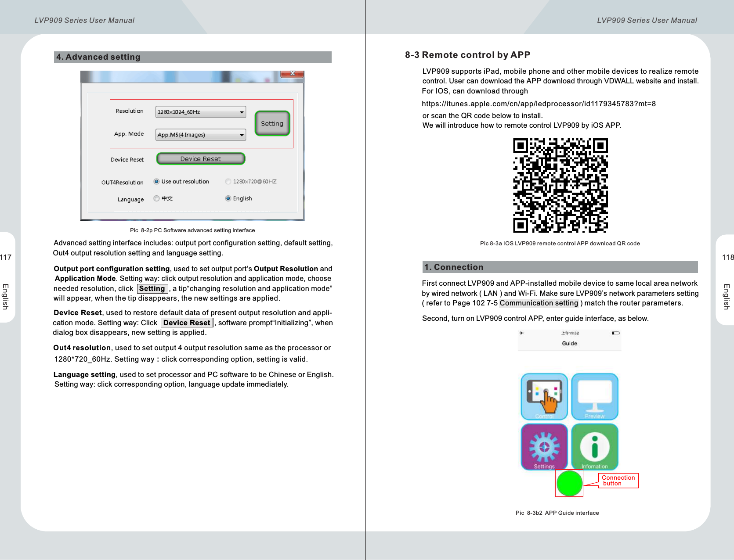Click left header 'LVP909 Series User Manual'

pyautogui.click(x=84, y=20)
